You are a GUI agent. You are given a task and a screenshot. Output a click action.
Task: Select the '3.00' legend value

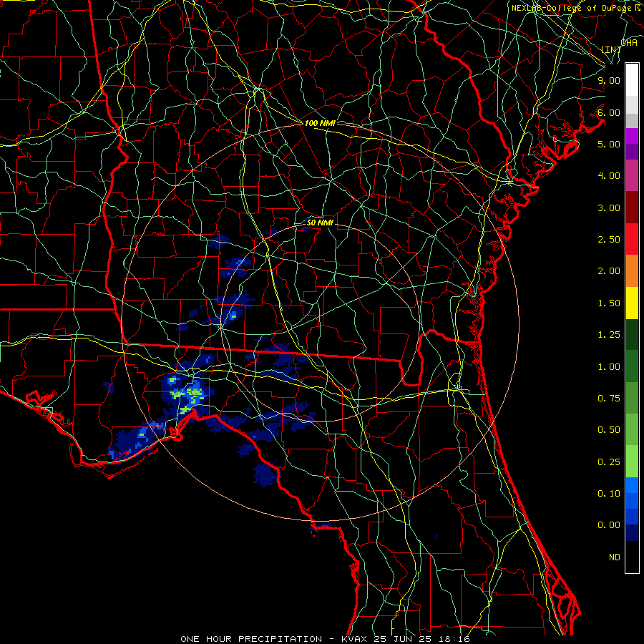pyautogui.click(x=609, y=208)
